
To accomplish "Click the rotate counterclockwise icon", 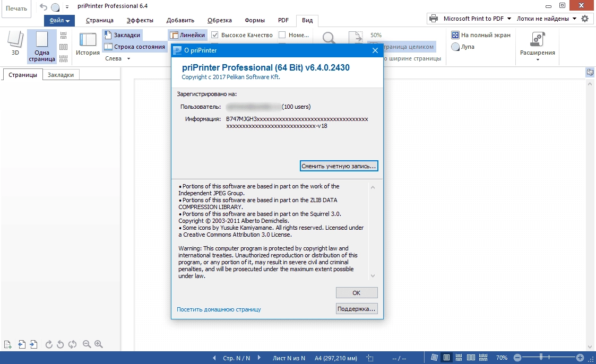I will click(60, 344).
